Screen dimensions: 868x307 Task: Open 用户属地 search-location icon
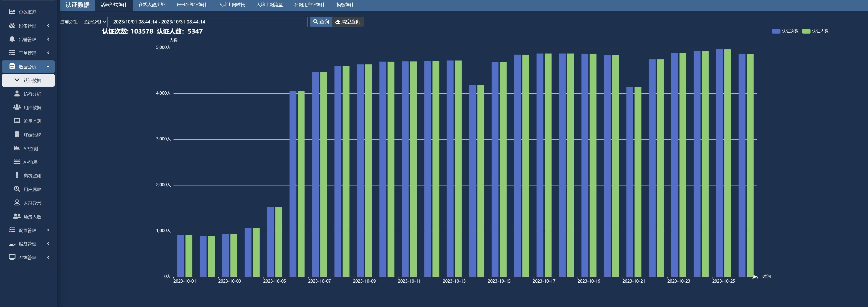coord(17,189)
